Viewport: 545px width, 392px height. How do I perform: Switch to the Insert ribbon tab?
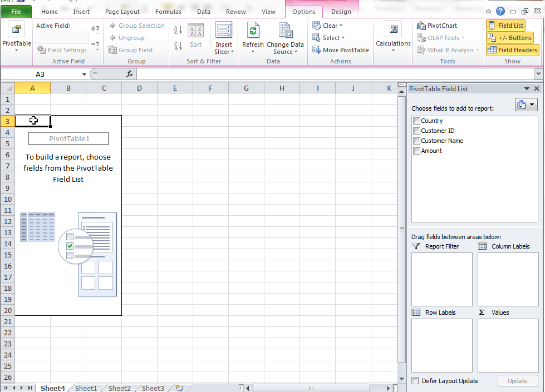81,12
